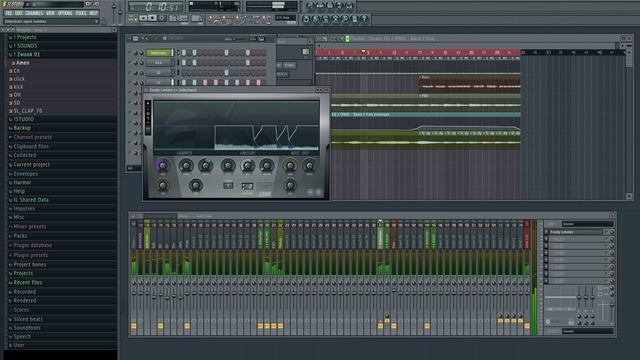Screen dimensions: 640x360
Task: Open the EDIT menu
Action: (x=19, y=13)
